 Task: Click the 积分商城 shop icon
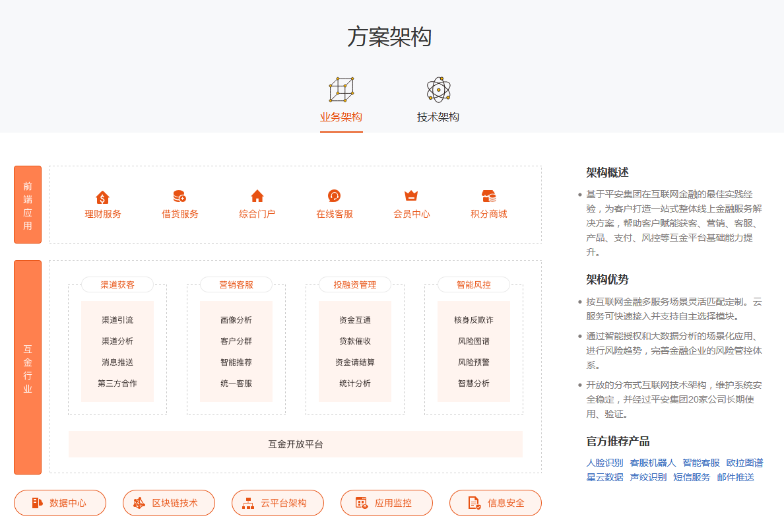click(488, 195)
